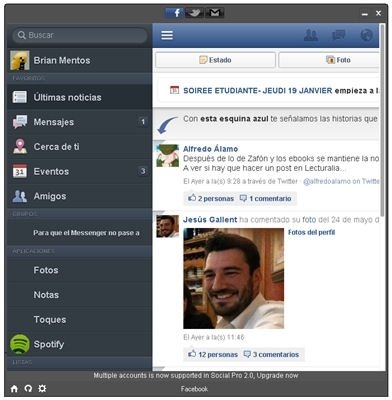Open messages icon in blue header

338,35
